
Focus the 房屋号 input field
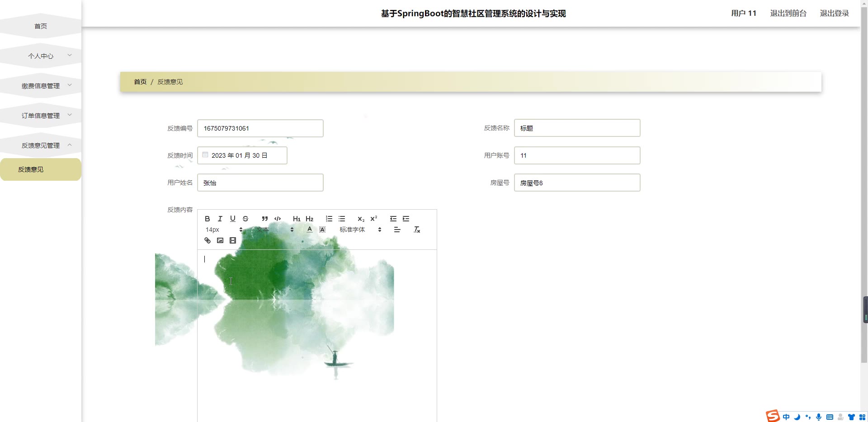(577, 183)
